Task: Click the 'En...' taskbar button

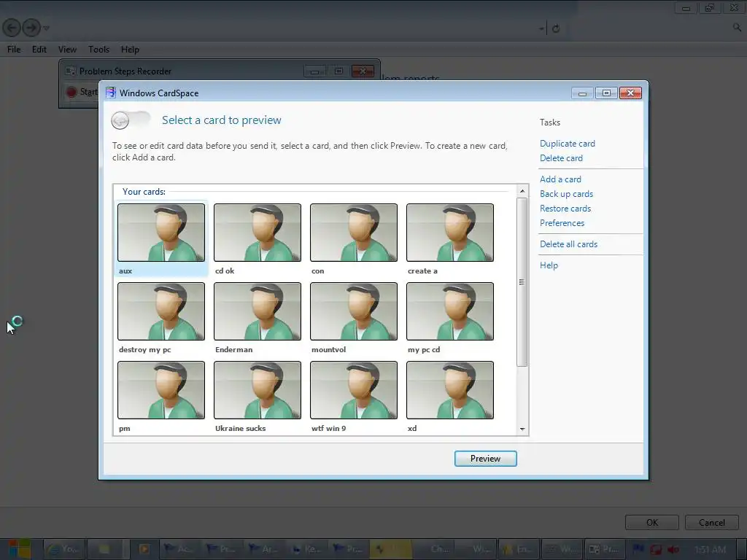Action: coord(517,549)
